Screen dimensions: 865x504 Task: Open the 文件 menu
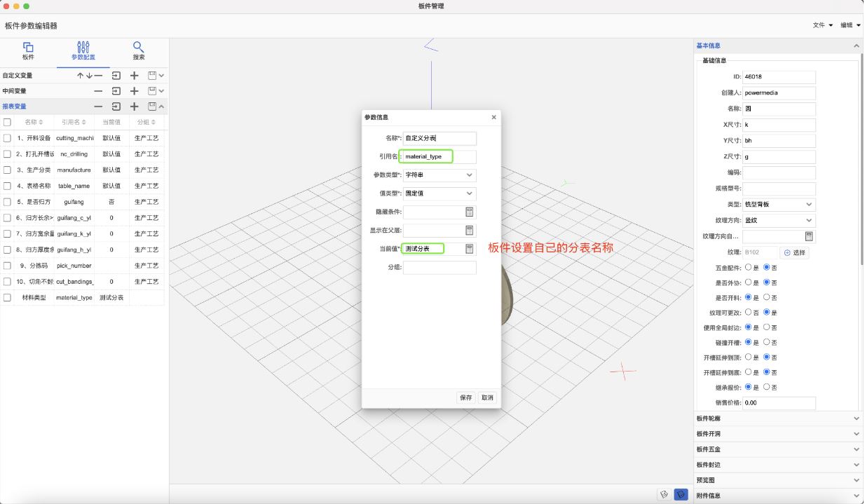click(822, 25)
